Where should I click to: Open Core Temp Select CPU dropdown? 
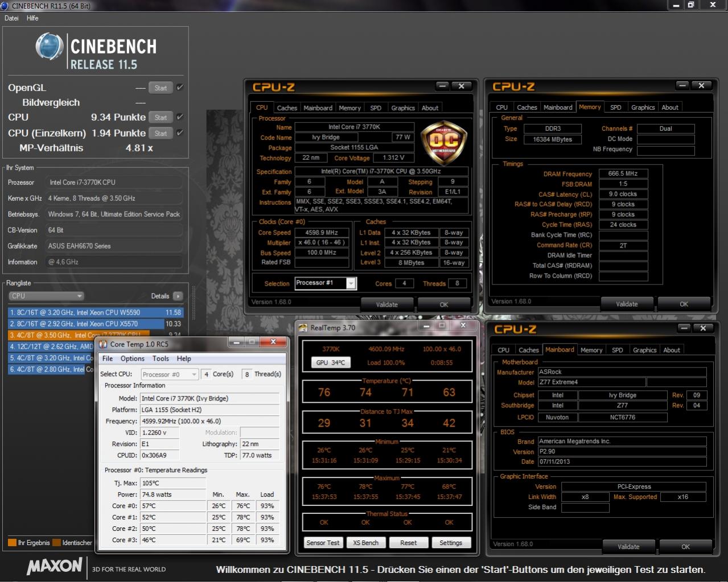click(x=170, y=374)
